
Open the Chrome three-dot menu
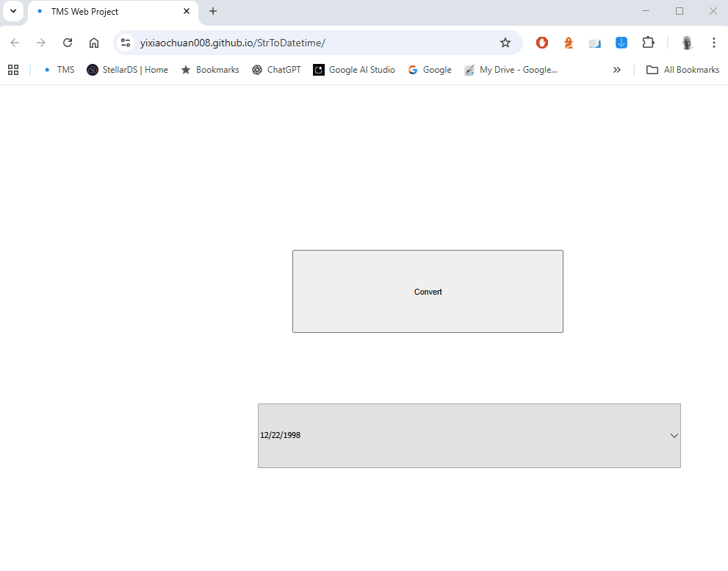pos(713,43)
